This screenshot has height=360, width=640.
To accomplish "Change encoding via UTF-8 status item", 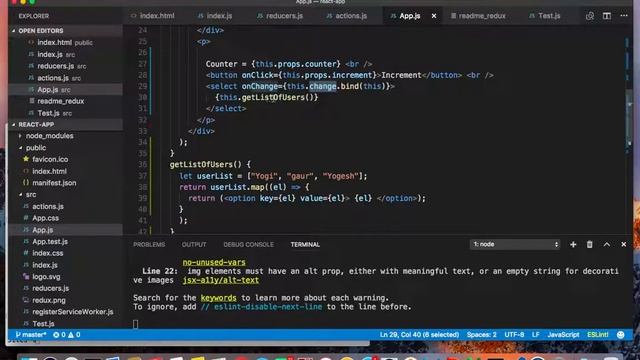I will coord(514,335).
